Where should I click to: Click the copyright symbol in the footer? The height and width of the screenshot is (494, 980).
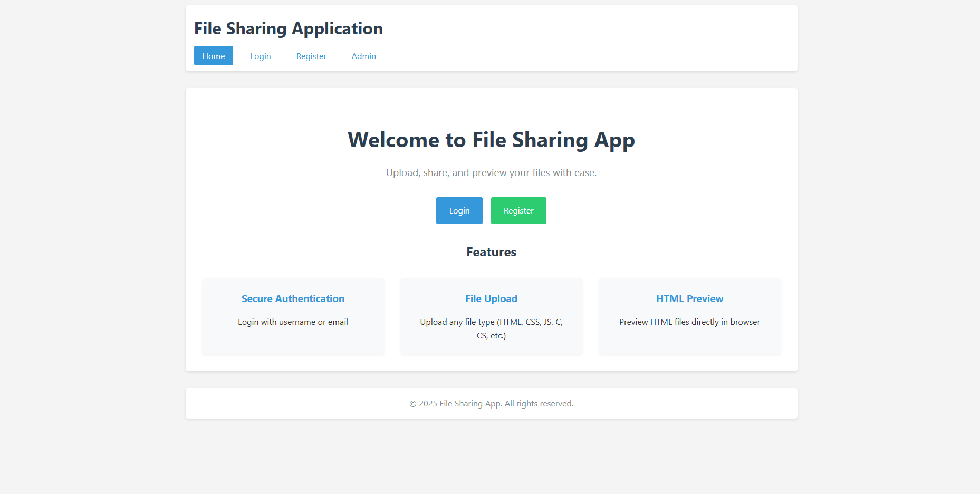pos(413,404)
